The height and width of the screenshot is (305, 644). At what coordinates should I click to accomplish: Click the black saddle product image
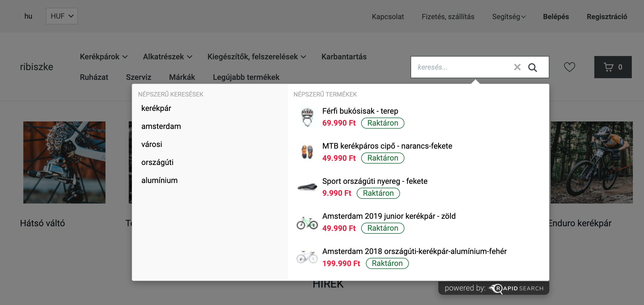(x=307, y=187)
